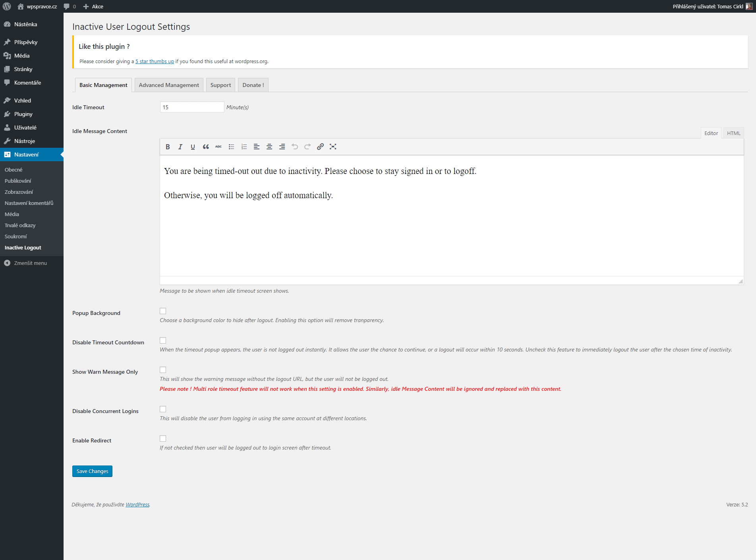Toggle fullscreen editor mode icon
This screenshot has height=560, width=756.
pos(333,147)
